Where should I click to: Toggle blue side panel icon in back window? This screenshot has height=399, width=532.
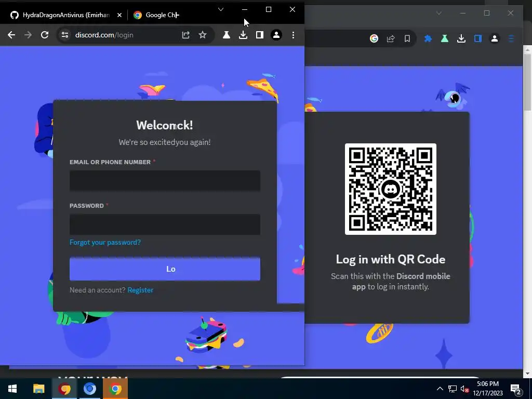coord(478,38)
